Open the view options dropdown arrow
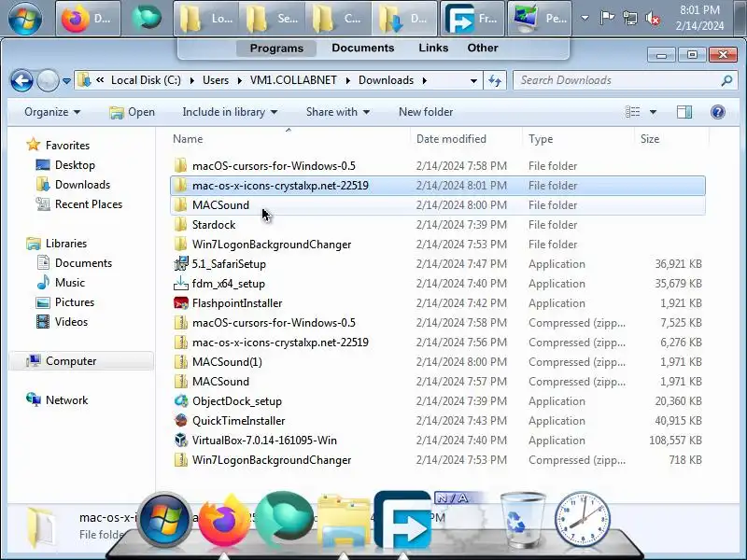 point(653,112)
